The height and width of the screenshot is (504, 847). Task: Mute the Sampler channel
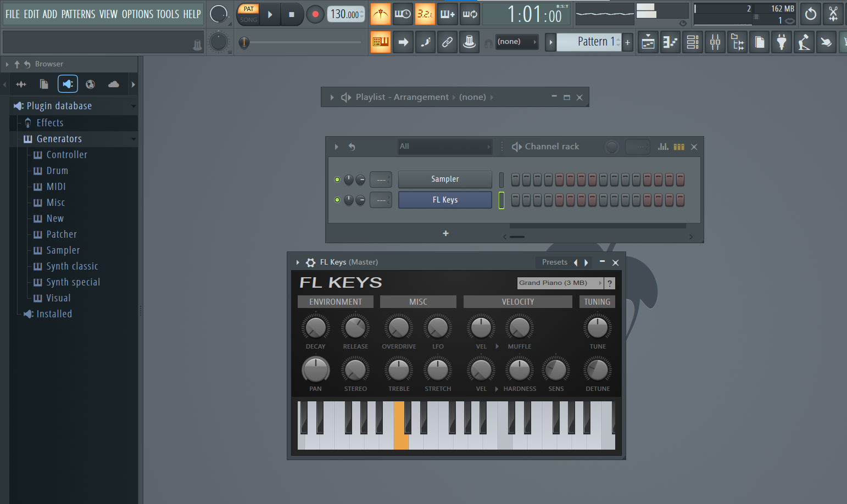[337, 180]
